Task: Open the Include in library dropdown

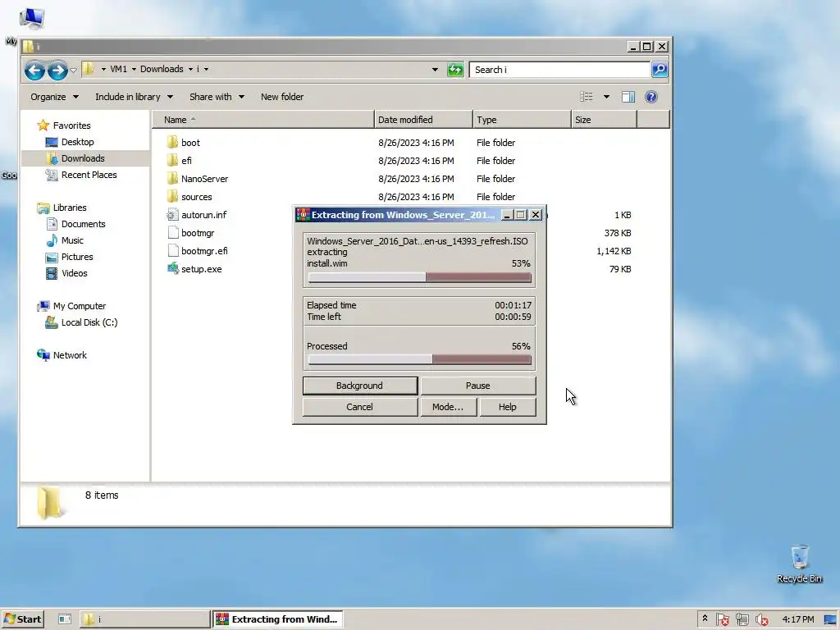Action: pyautogui.click(x=134, y=97)
